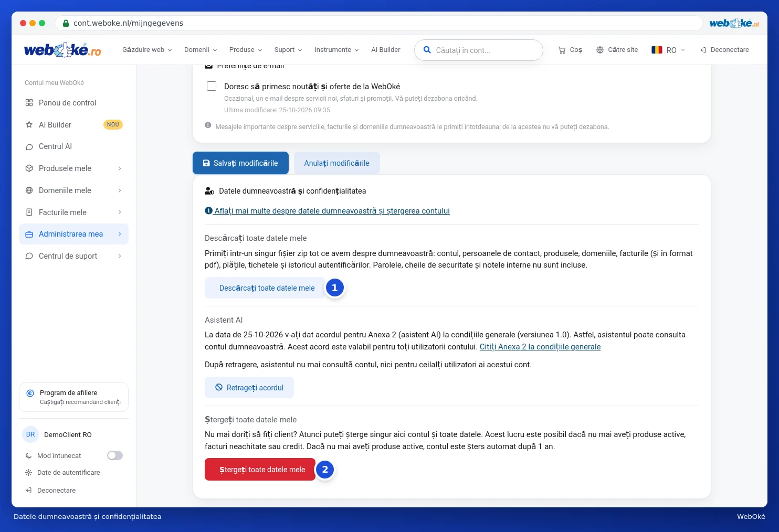Image resolution: width=779 pixels, height=532 pixels.
Task: Click the Centrul de suport chat icon
Action: 29,256
